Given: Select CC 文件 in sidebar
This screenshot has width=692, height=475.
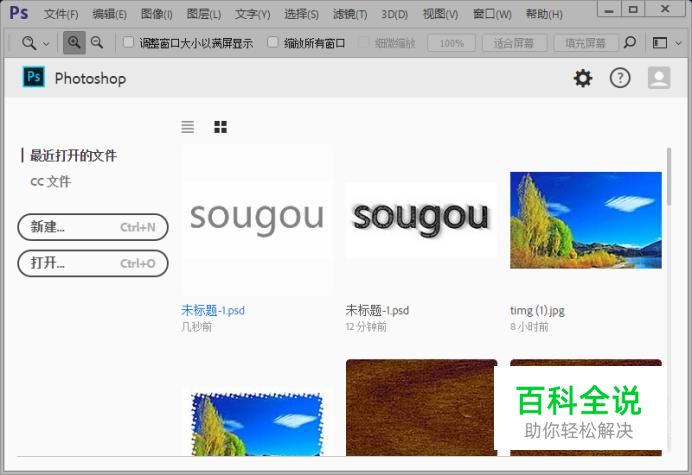Looking at the screenshot, I should (50, 181).
